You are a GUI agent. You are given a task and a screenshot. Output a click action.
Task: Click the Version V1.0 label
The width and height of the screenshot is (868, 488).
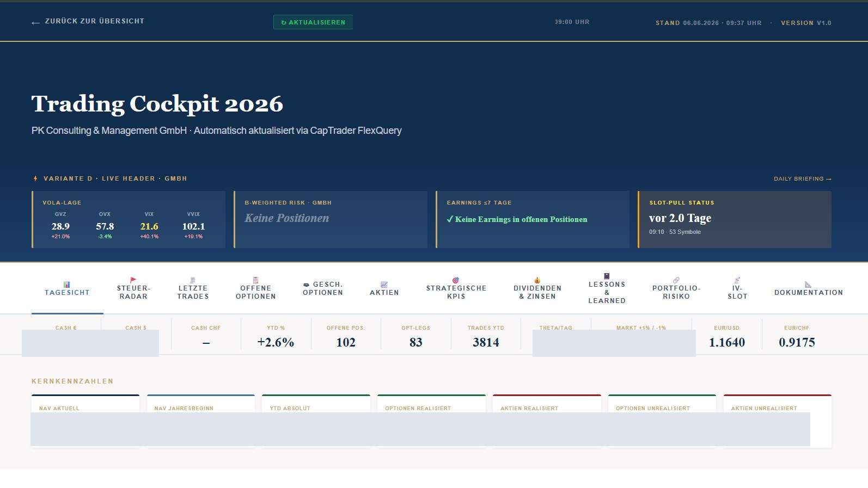(806, 23)
